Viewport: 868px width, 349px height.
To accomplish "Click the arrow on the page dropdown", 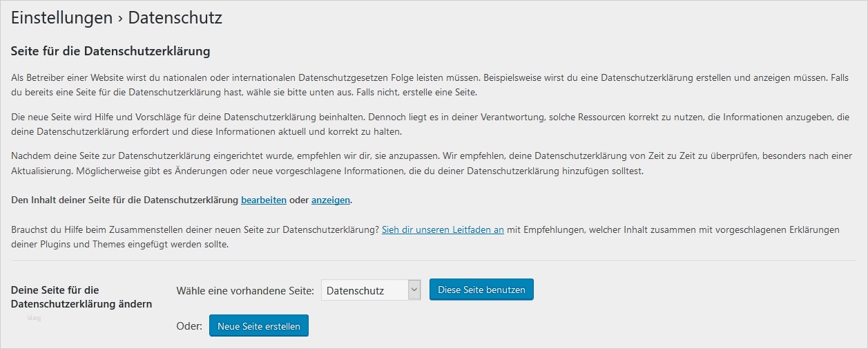I will click(x=414, y=290).
